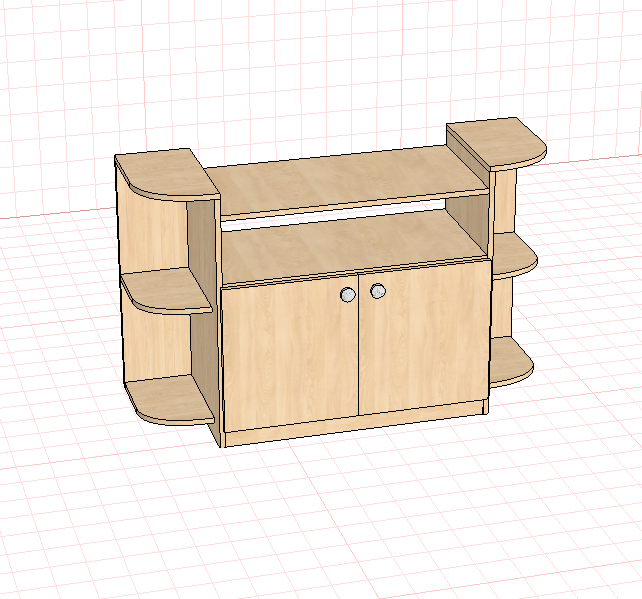Select the top rounded shelf on right side
Image resolution: width=642 pixels, height=599 pixels.
click(x=497, y=144)
